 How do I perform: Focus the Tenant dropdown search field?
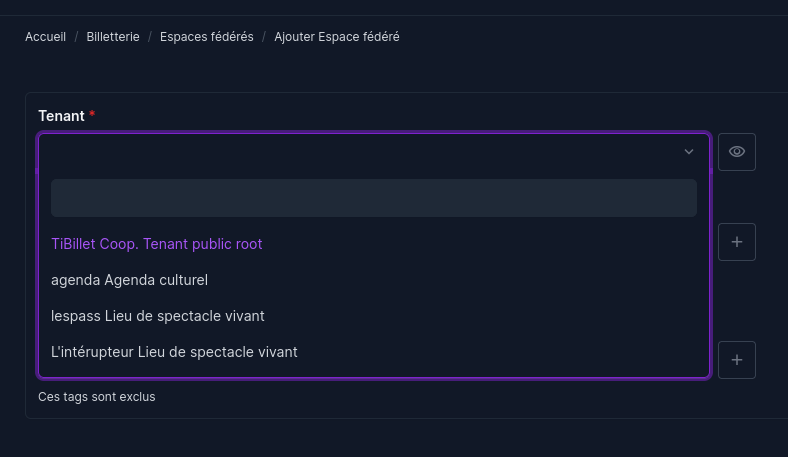click(x=374, y=198)
